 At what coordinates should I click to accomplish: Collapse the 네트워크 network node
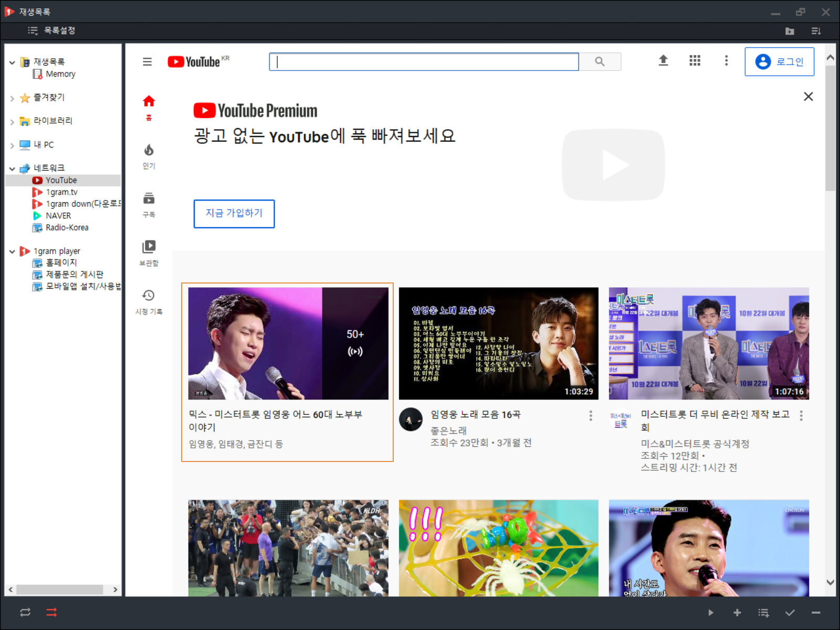click(x=12, y=169)
